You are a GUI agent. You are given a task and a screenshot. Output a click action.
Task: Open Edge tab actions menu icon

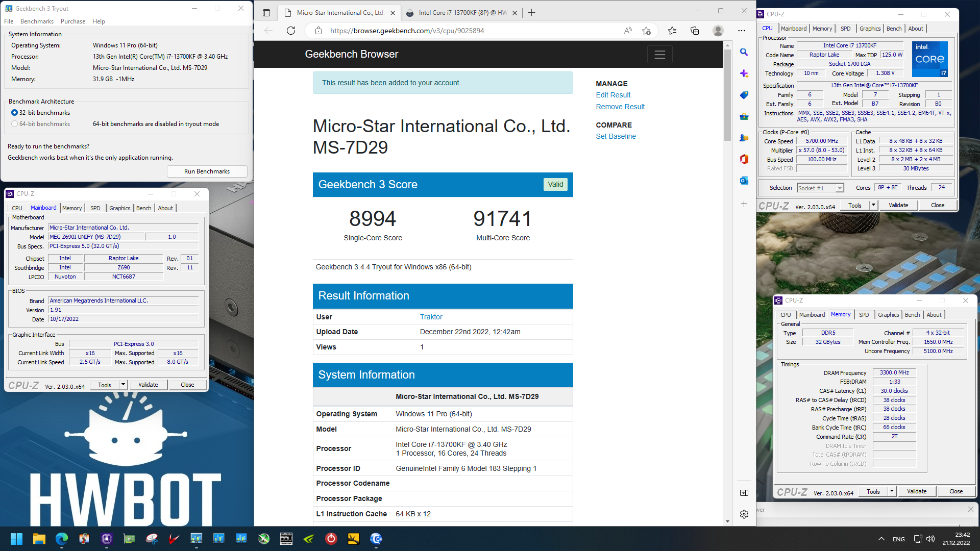pyautogui.click(x=266, y=13)
